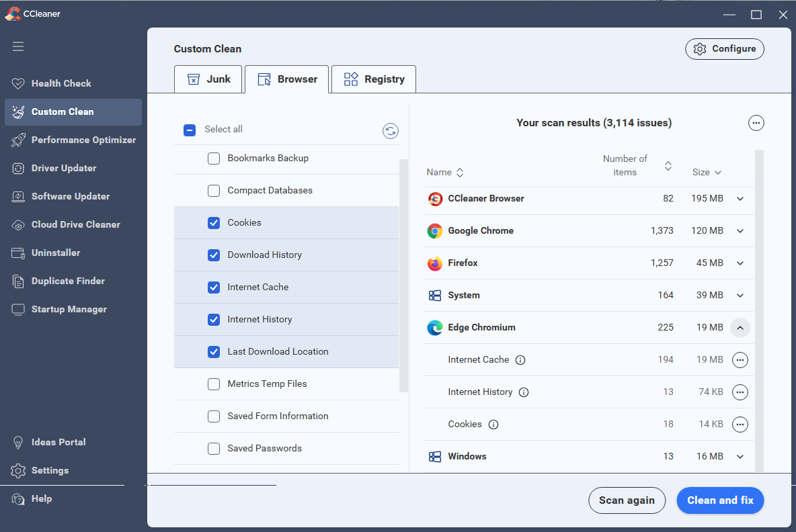Click the options list vertical scrollbar
The image size is (796, 532).
coord(403,275)
